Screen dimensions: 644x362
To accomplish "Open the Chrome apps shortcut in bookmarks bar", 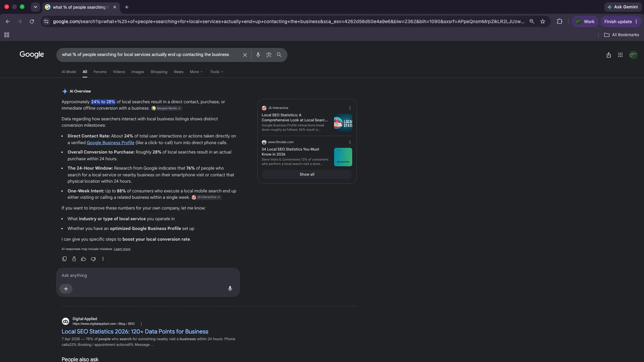I will 7,35.
